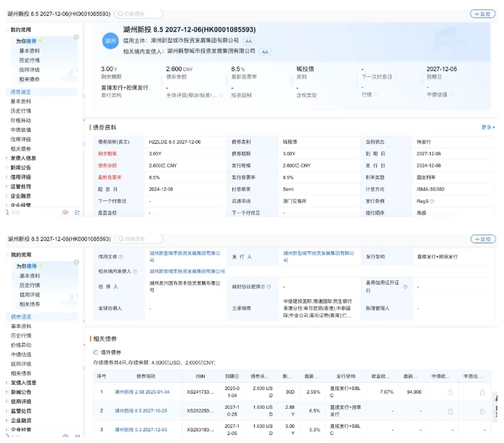504x443 pixels.
Task: Click 切换债券 search box in lower screenshot
Action: tap(139, 239)
